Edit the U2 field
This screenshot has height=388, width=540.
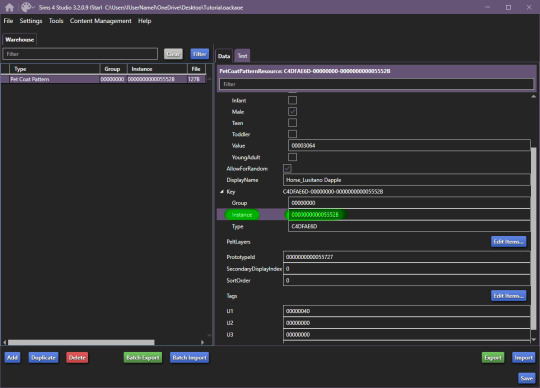pyautogui.click(x=407, y=323)
